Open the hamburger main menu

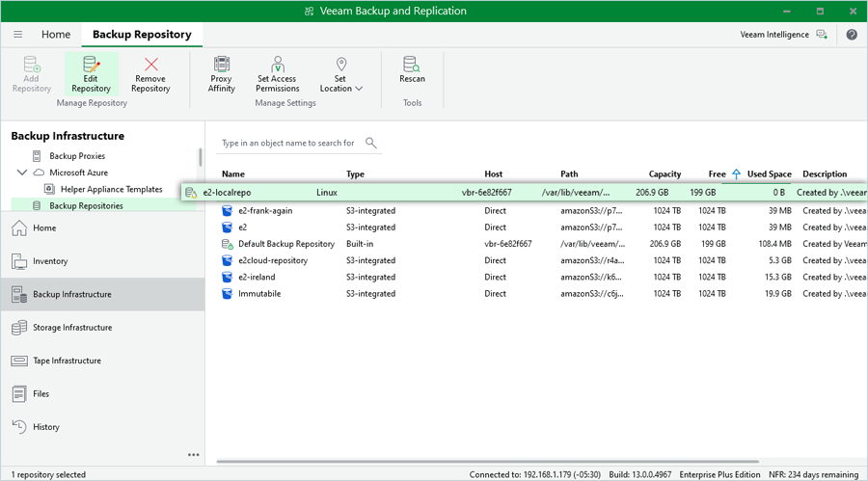[x=17, y=35]
